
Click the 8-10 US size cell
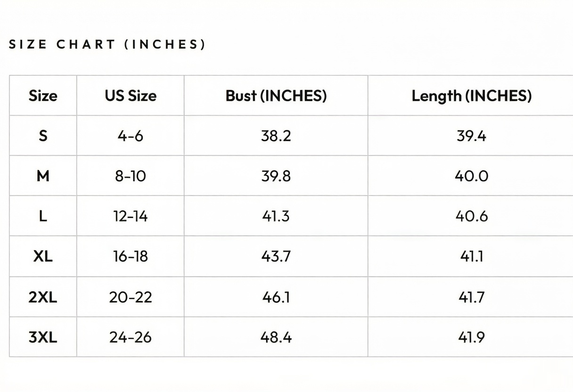(131, 176)
